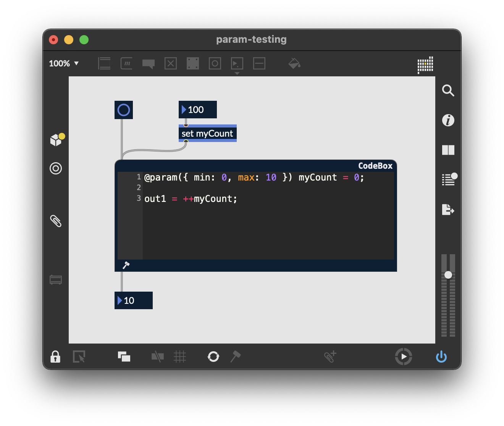The image size is (504, 426).
Task: Insert a message box from toolbar
Action: pos(126,63)
